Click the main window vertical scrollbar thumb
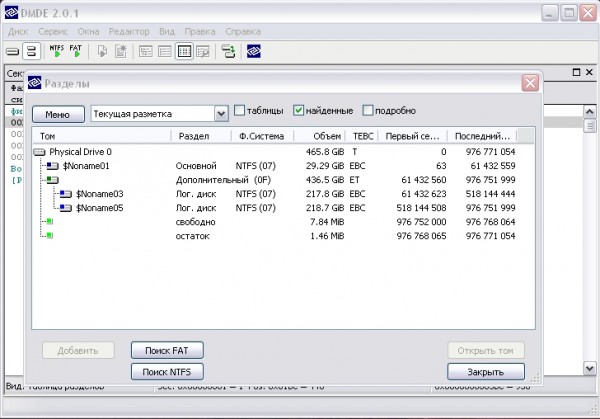Image resolution: width=600 pixels, height=419 pixels. pyautogui.click(x=590, y=126)
